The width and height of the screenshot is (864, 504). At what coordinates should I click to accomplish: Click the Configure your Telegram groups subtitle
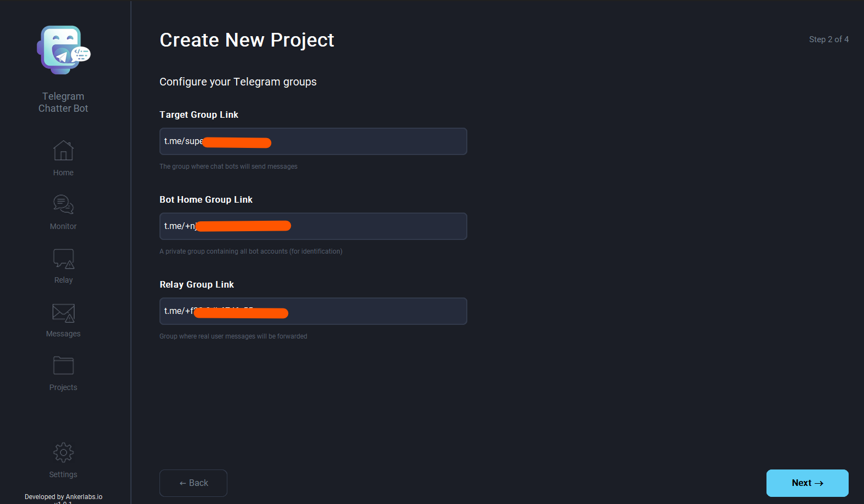coord(238,81)
